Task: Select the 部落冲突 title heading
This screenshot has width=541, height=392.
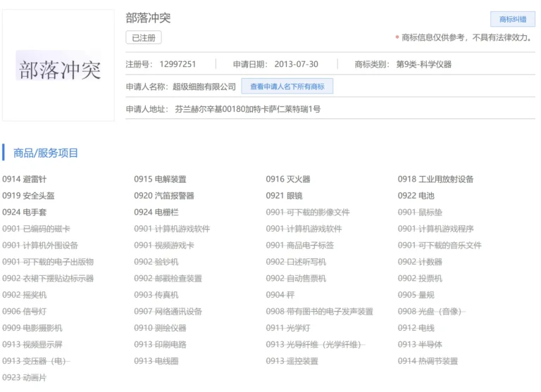Action: click(148, 18)
